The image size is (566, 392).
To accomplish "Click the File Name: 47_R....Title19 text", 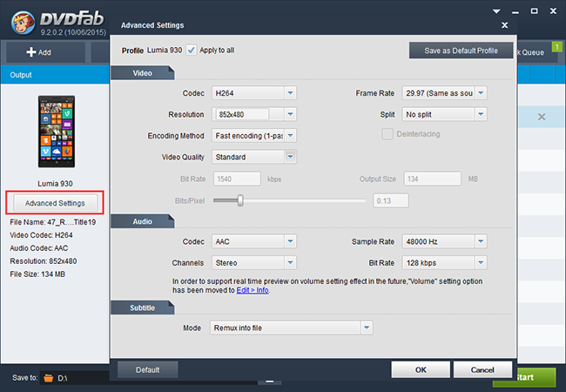I will pos(53,222).
